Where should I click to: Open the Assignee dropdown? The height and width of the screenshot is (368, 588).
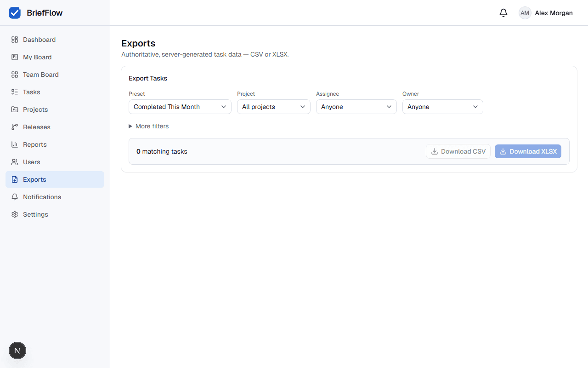pyautogui.click(x=356, y=107)
